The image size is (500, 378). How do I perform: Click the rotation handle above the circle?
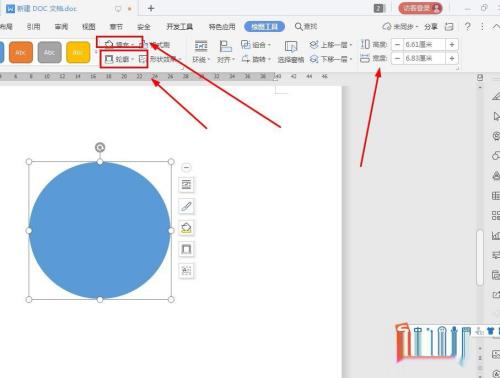100,147
